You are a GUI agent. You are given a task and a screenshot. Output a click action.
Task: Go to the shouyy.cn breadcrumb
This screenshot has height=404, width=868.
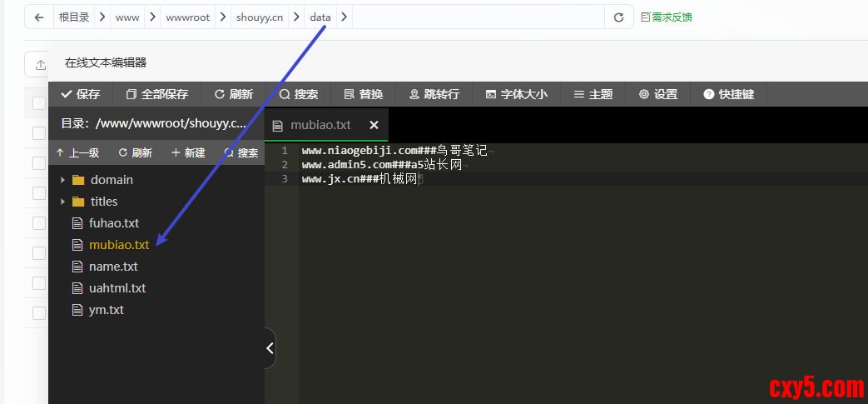(x=259, y=17)
